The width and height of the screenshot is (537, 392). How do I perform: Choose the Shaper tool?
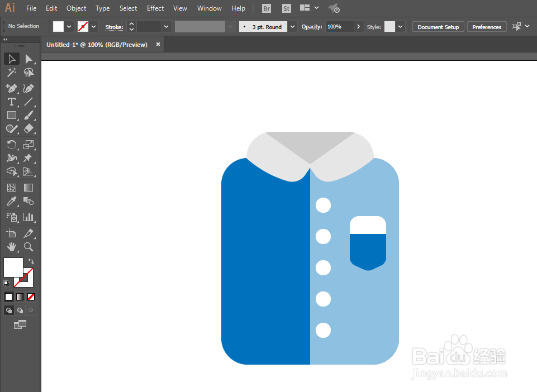(x=12, y=129)
